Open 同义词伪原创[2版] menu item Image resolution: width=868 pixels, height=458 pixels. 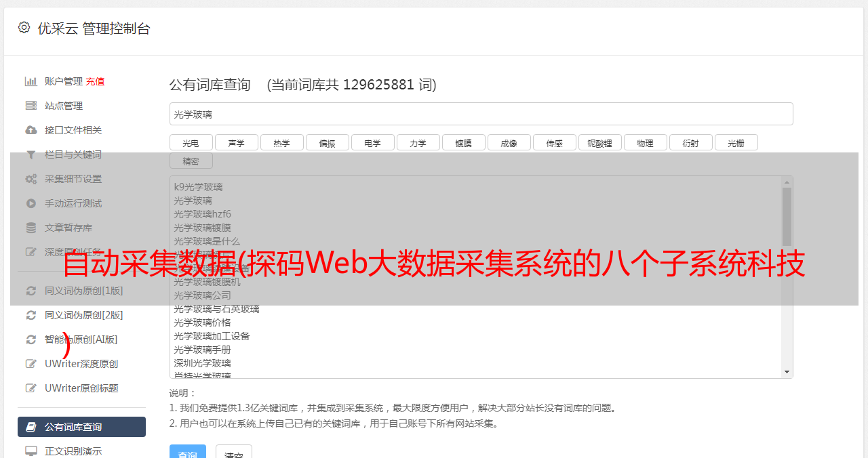pyautogui.click(x=81, y=315)
